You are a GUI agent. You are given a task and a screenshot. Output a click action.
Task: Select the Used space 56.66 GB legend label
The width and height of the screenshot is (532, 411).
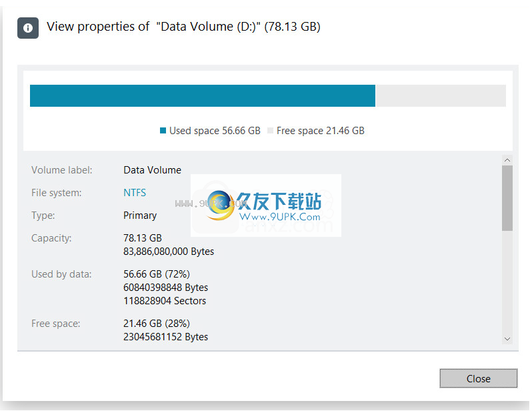tap(215, 131)
